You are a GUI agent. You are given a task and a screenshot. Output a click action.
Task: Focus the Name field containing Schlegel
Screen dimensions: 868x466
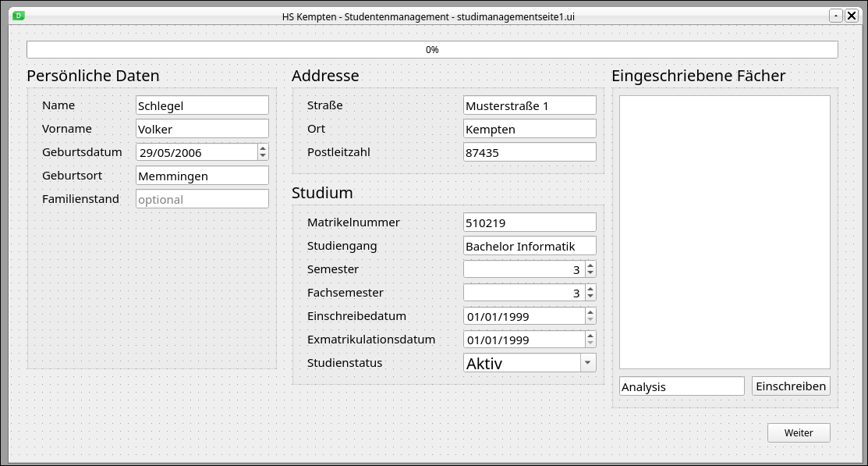coord(202,105)
